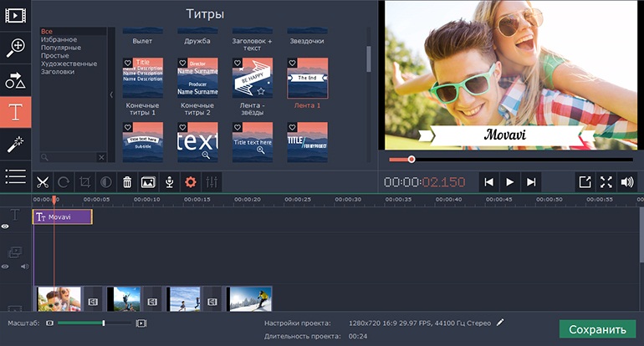Image resolution: width=644 pixels, height=346 pixels.
Task: Edit project settings with pencil icon
Action: coord(500,323)
